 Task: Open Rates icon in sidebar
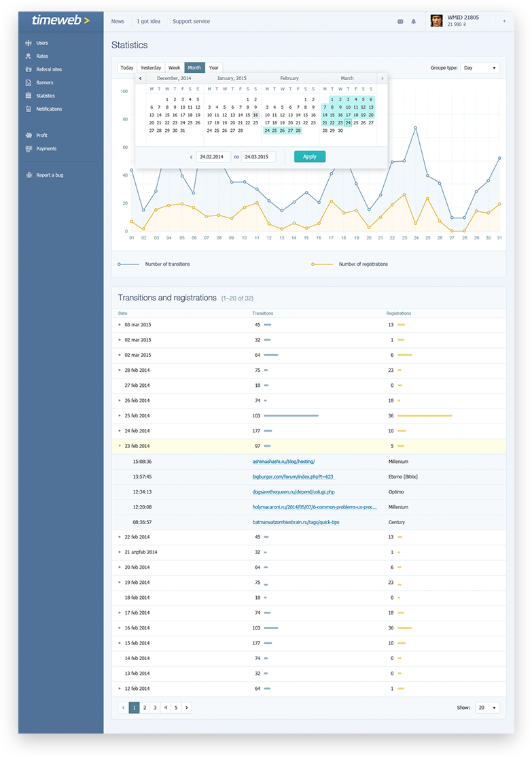point(29,56)
